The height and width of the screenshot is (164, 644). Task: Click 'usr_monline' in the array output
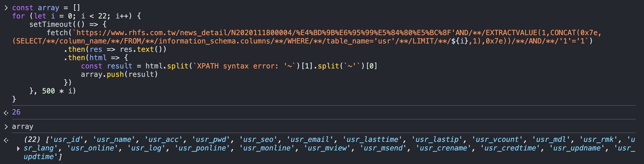[x=267, y=148]
